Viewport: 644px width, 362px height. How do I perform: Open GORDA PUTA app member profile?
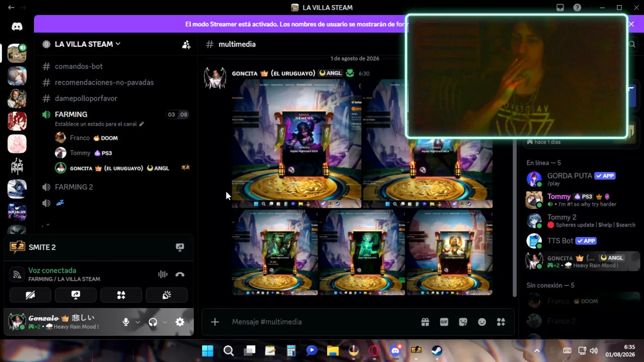(580, 178)
